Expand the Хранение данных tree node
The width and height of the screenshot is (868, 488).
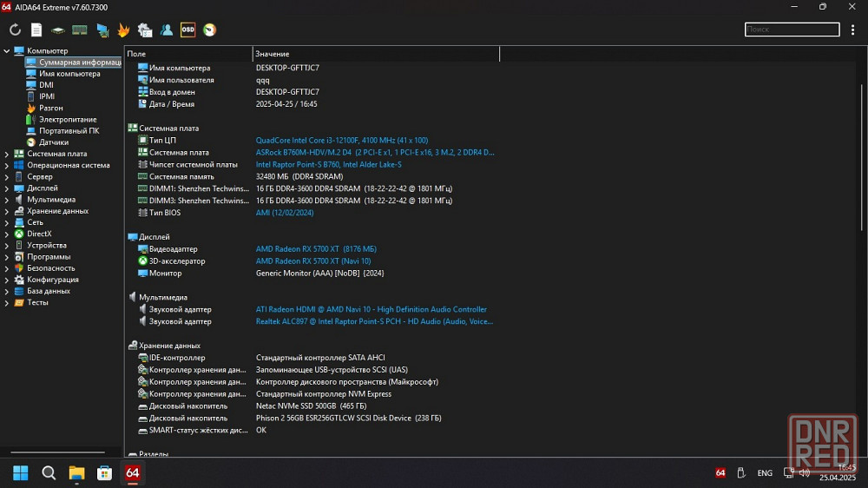pyautogui.click(x=7, y=211)
